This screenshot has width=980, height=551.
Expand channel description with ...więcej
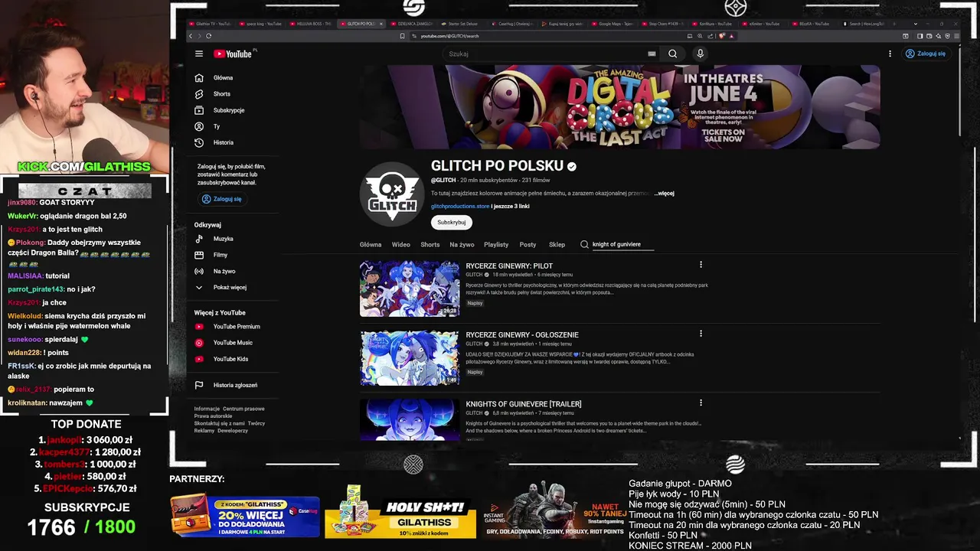[x=664, y=194]
